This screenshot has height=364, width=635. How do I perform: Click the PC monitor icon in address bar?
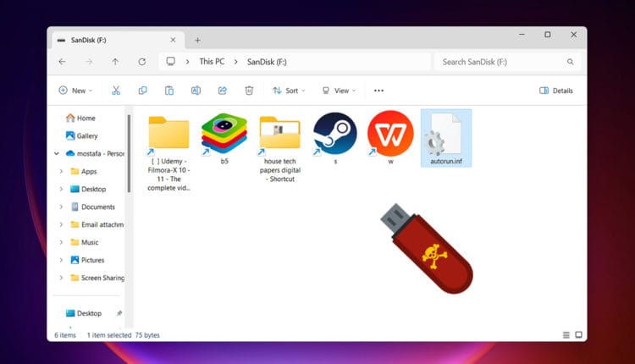pyautogui.click(x=170, y=62)
